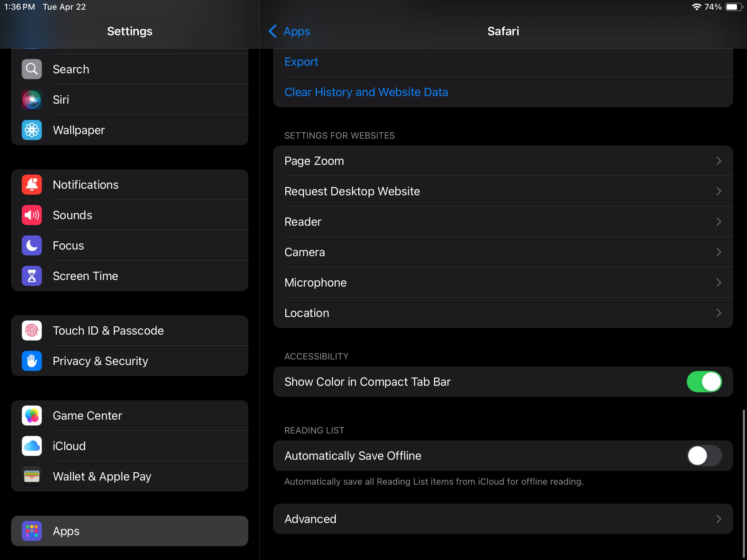Open Page Zoom row label
The image size is (747, 560).
pos(314,161)
